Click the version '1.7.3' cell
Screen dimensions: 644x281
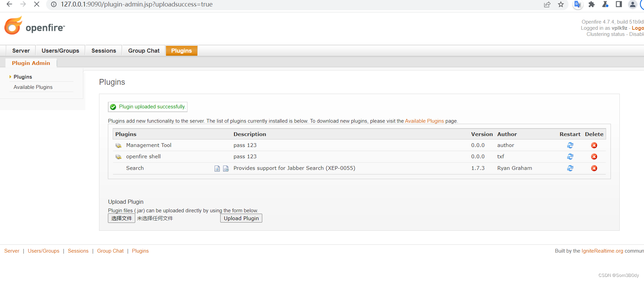478,168
